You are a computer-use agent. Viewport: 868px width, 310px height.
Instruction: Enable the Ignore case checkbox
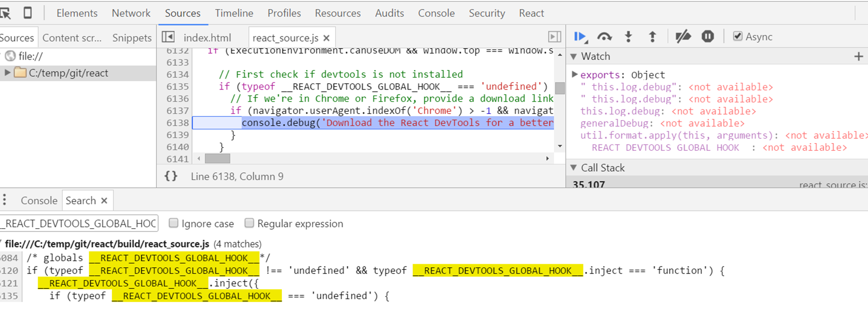[x=173, y=223]
